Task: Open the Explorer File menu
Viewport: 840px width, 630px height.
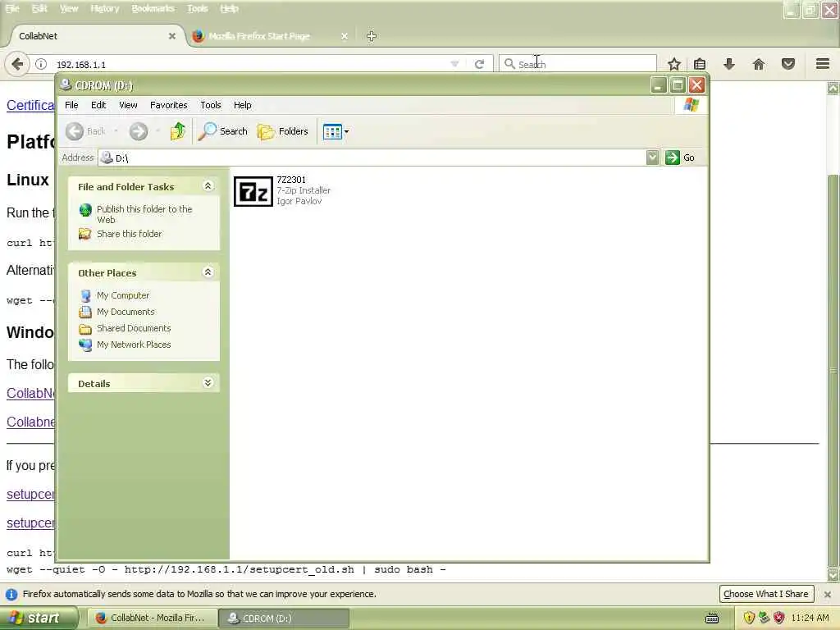Action: [x=71, y=105]
